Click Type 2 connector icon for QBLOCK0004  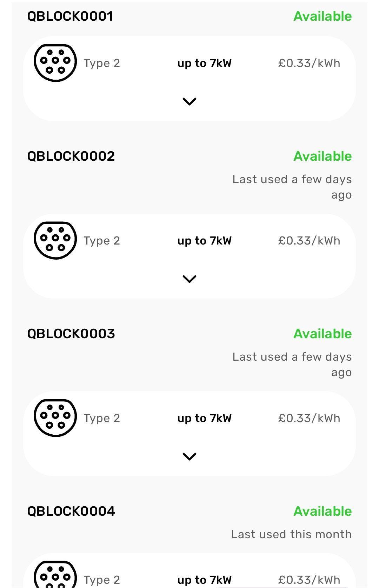pos(55,575)
